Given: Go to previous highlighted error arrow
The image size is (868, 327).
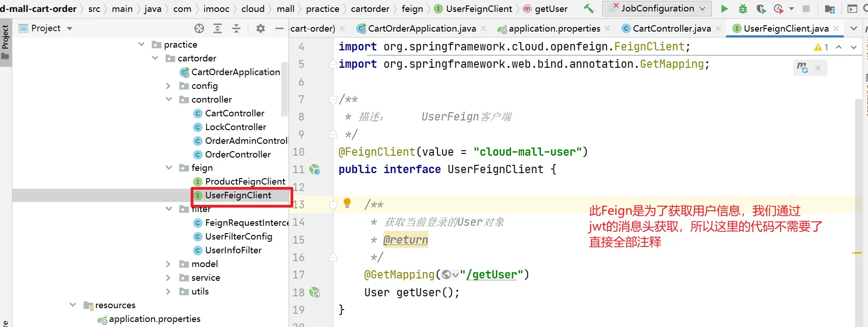Looking at the screenshot, I should click(839, 47).
